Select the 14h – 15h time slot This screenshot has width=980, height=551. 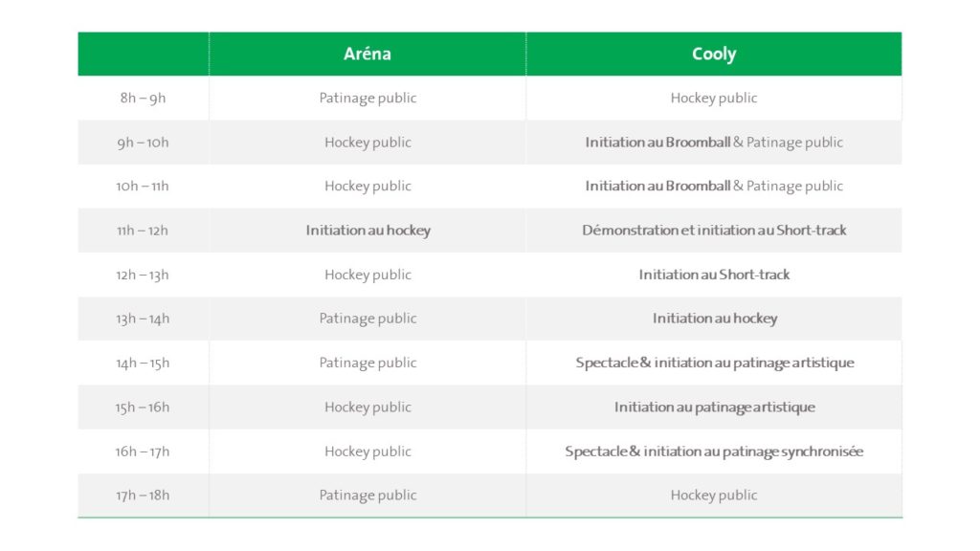point(143,363)
